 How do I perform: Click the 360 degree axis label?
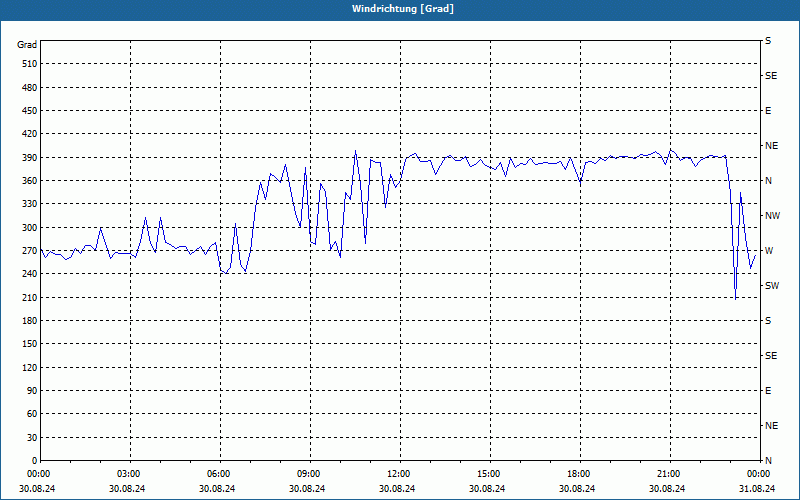tap(30, 181)
